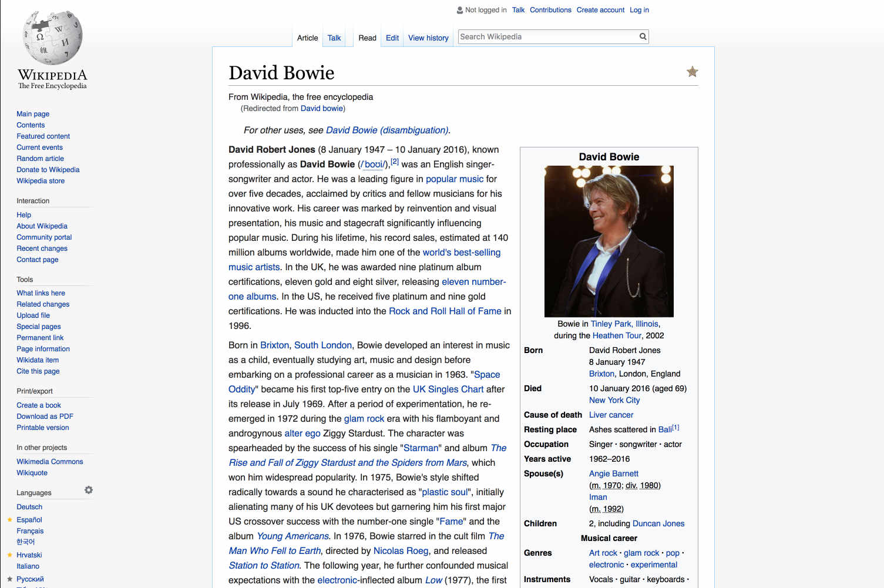Open the Français language link
This screenshot has height=588, width=884.
[30, 531]
